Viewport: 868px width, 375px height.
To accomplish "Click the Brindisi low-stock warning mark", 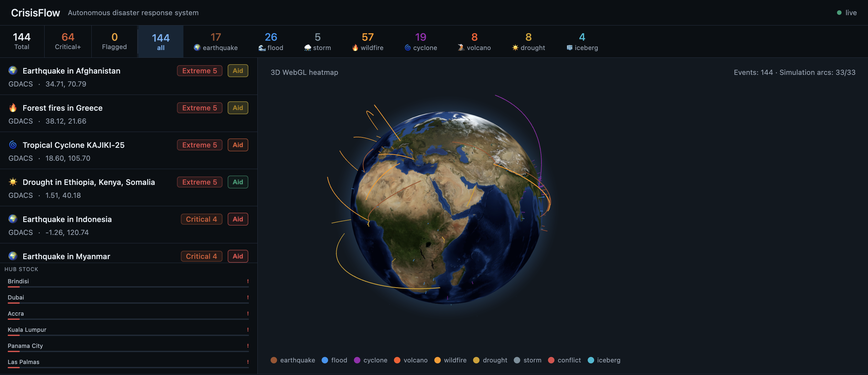I will coord(248,281).
